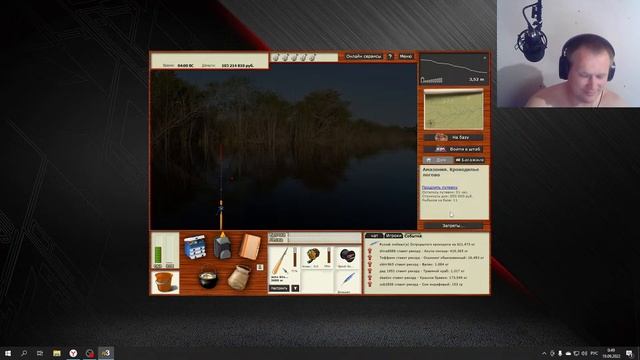
Task: Click the location map thumbnail
Action: coord(453,110)
